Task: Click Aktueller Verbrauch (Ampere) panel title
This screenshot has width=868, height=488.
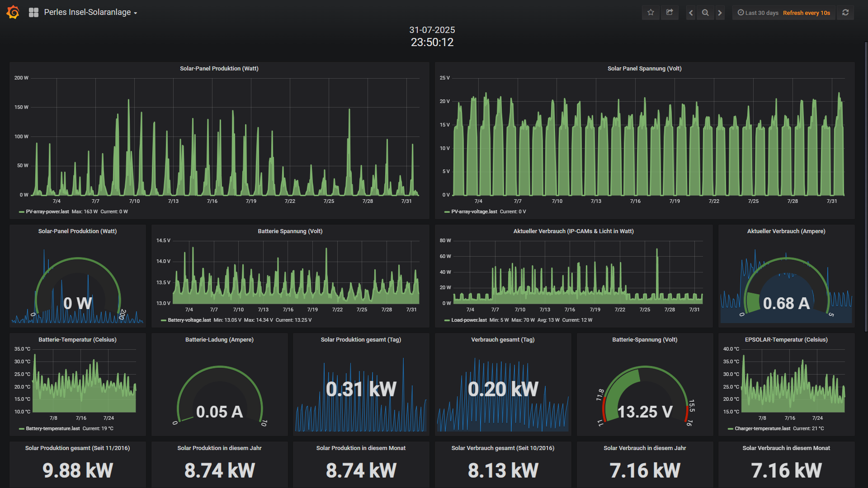Action: pos(786,231)
